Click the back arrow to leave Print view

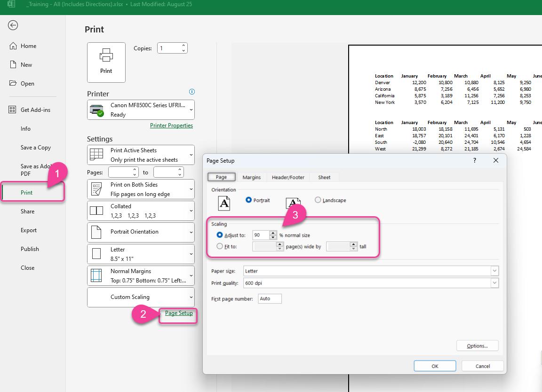point(13,25)
